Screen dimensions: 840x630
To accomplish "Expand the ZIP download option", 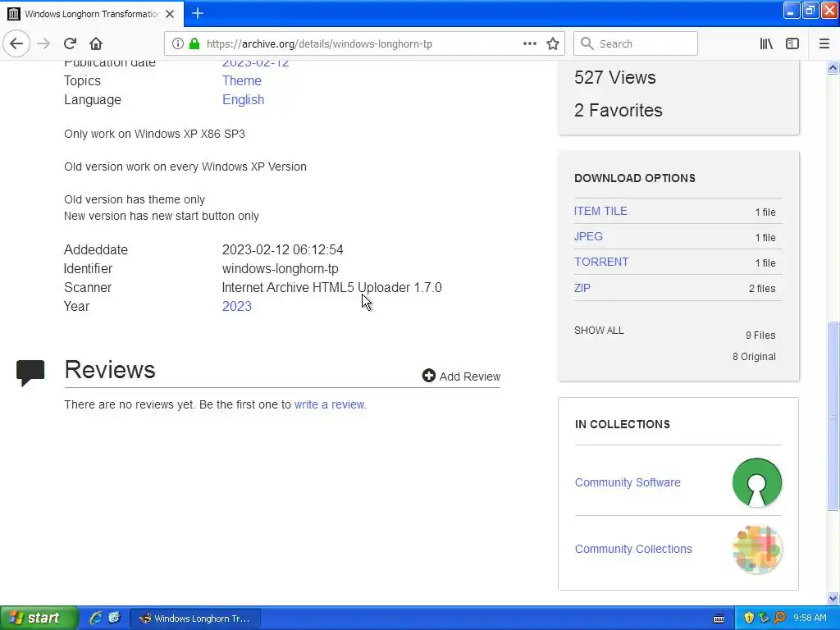I will pyautogui.click(x=582, y=288).
